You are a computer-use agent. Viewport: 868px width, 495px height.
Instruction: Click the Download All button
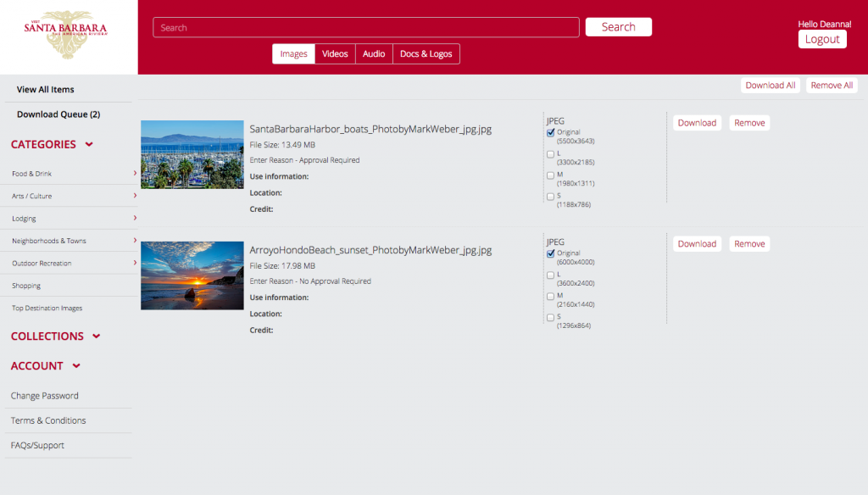(x=770, y=85)
